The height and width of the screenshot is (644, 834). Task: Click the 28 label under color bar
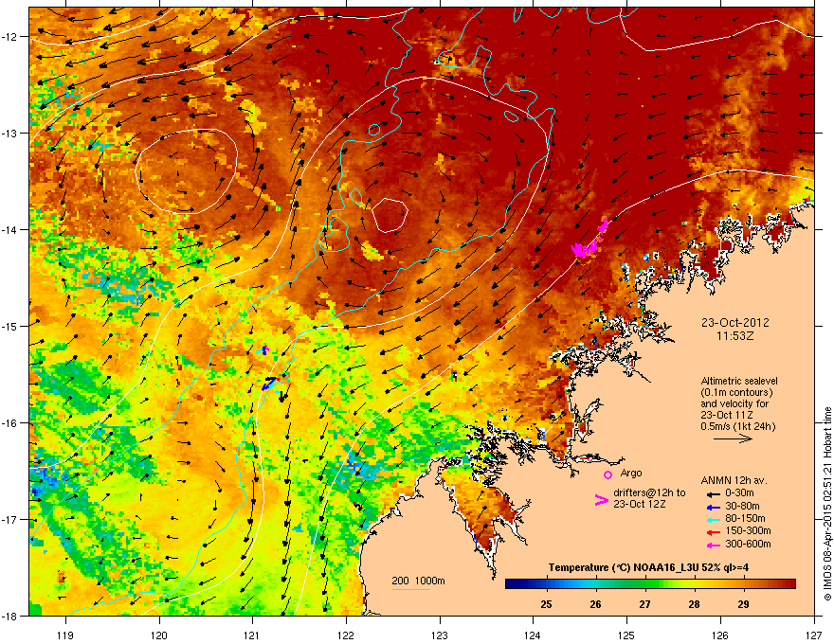click(694, 604)
